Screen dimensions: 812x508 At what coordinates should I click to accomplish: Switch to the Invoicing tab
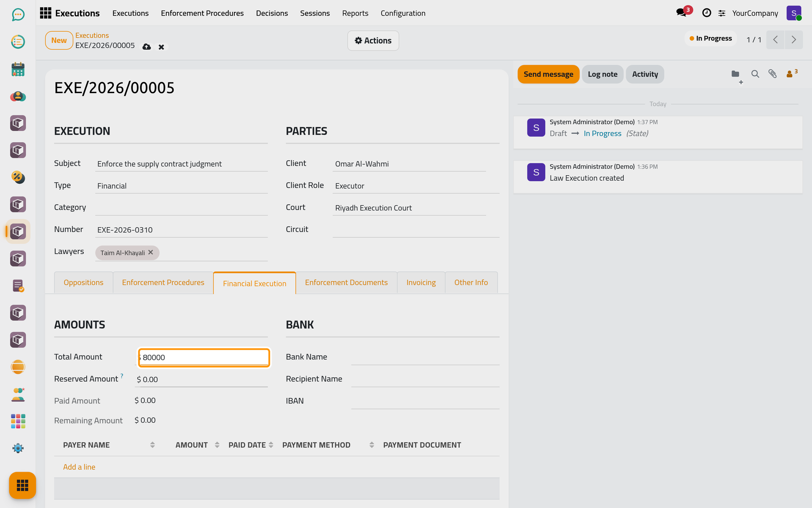(421, 282)
